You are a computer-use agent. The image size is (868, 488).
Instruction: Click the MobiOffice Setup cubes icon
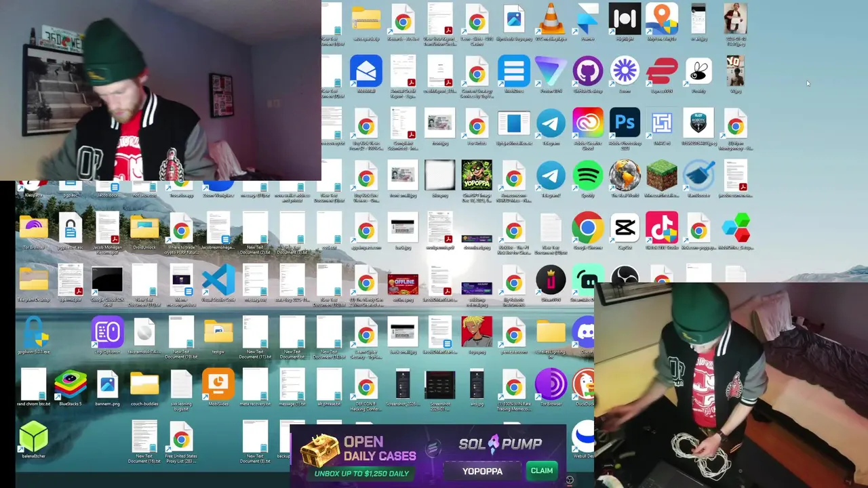coord(736,228)
